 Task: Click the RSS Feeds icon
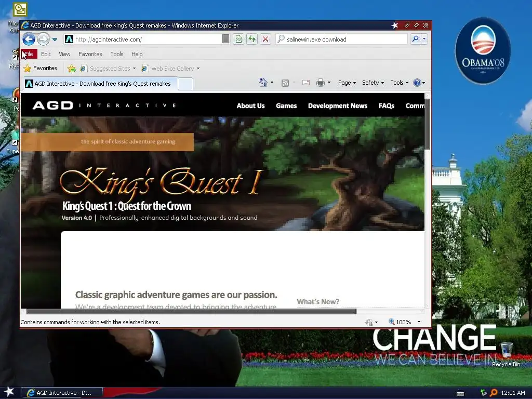285,83
